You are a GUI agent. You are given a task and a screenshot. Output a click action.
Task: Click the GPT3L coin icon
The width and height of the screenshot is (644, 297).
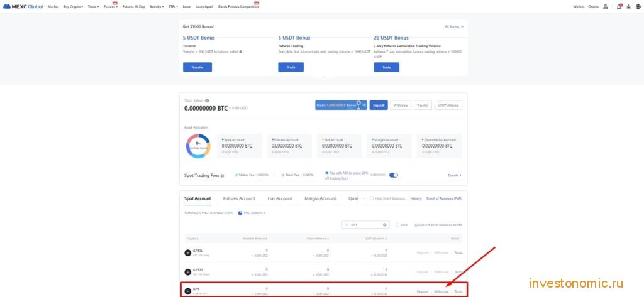coord(187,252)
